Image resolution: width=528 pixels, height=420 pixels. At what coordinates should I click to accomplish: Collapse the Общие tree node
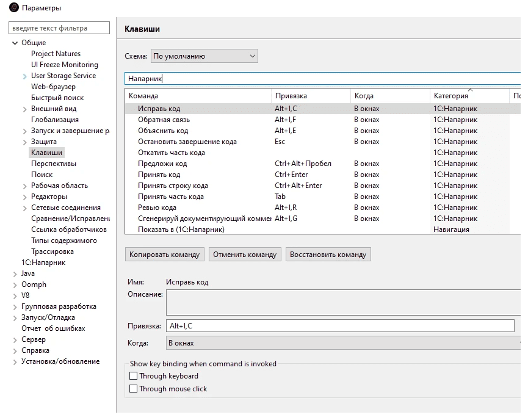(x=15, y=43)
